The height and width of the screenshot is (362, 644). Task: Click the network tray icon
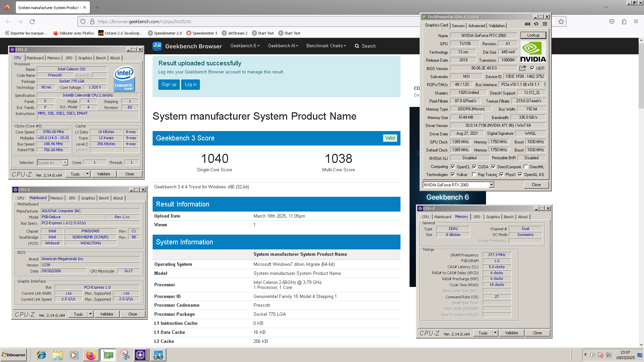pos(609,355)
